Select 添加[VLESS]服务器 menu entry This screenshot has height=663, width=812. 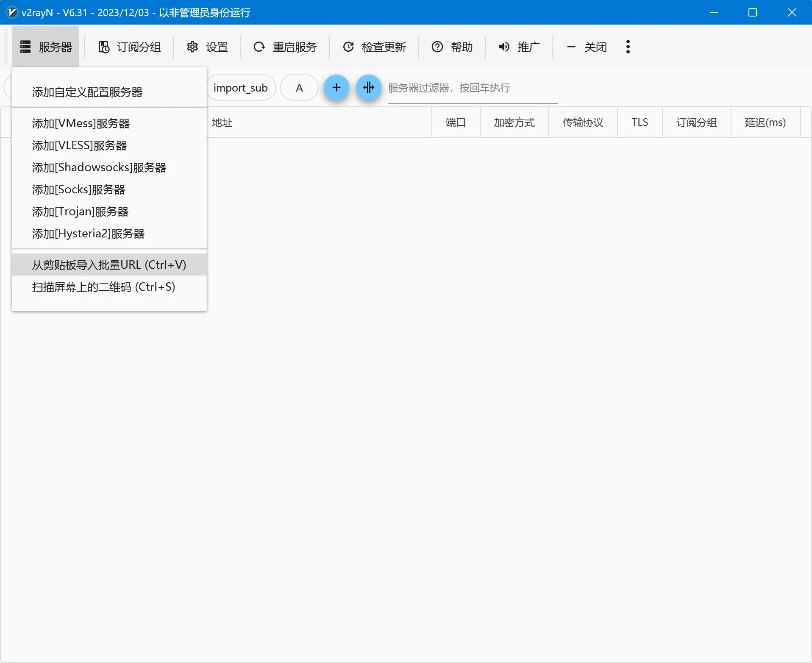click(x=79, y=145)
